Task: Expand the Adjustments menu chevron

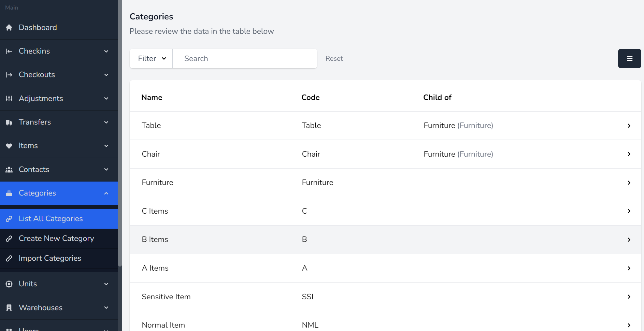Action: pyautogui.click(x=106, y=99)
